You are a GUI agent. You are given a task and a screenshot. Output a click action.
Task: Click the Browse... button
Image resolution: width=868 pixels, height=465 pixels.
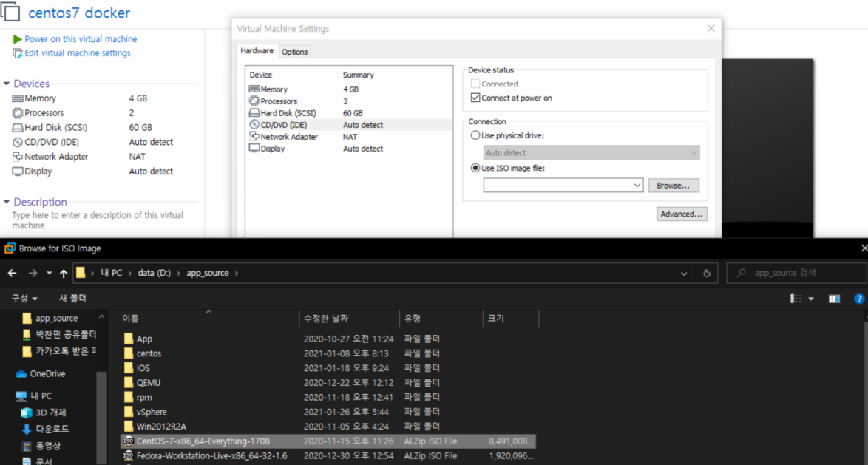point(674,186)
